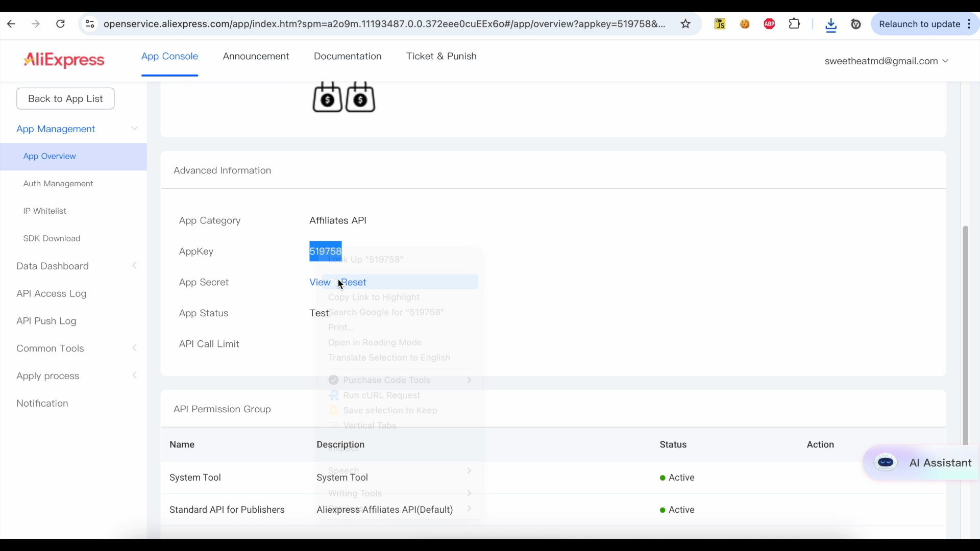Viewport: 980px width, 551px height.
Task: Select App Overview in sidebar
Action: pyautogui.click(x=73, y=157)
